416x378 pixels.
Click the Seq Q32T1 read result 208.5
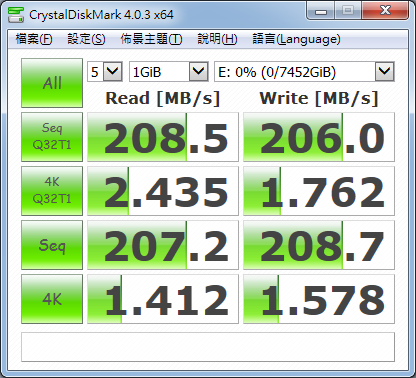pos(163,137)
